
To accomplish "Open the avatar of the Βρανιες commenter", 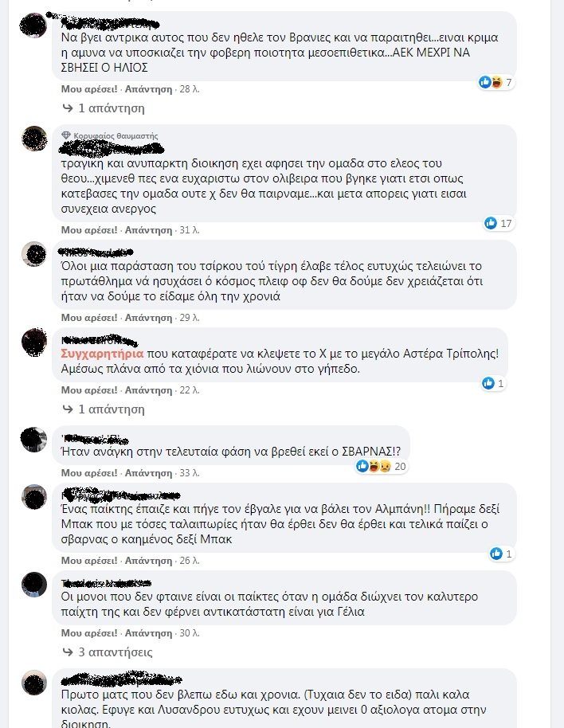I will [x=34, y=25].
